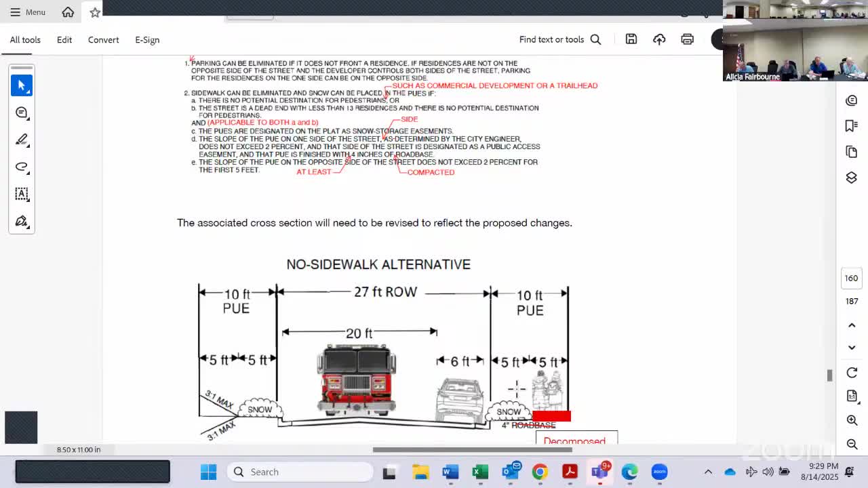Open File Explorer from the taskbar
Screen dimensions: 868x488
[x=420, y=472]
